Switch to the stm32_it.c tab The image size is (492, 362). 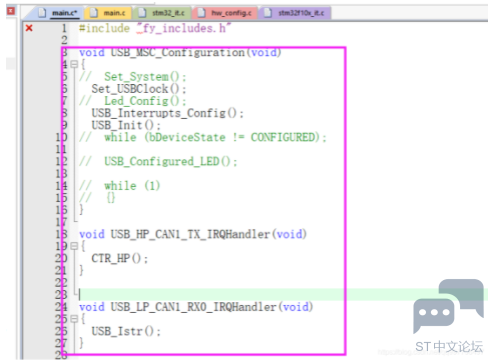163,13
